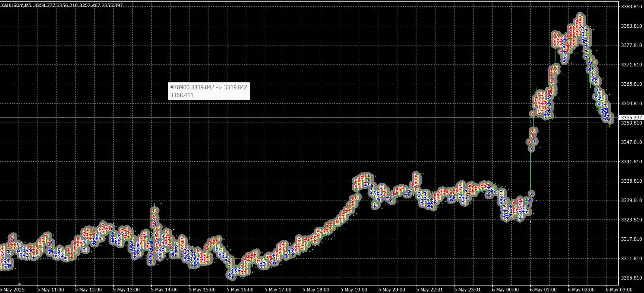Select the 6 May 01:00 time label
This screenshot has width=644, height=293.
click(x=543, y=290)
